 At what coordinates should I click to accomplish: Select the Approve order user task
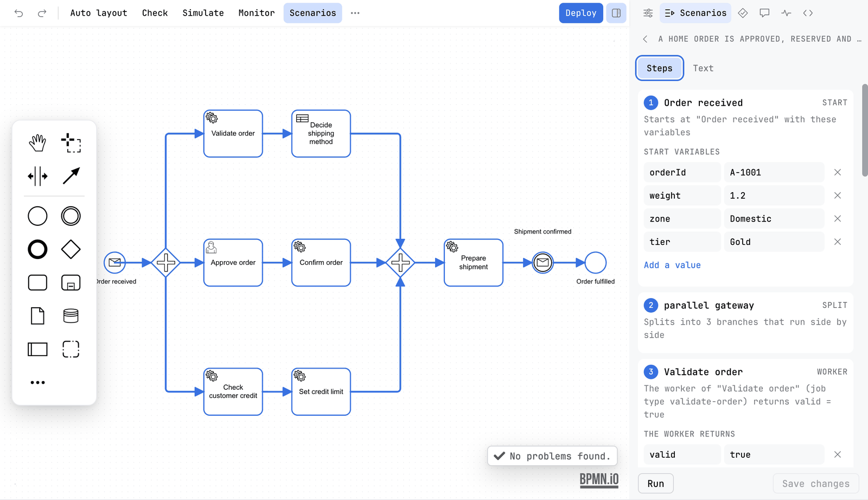coord(233,263)
